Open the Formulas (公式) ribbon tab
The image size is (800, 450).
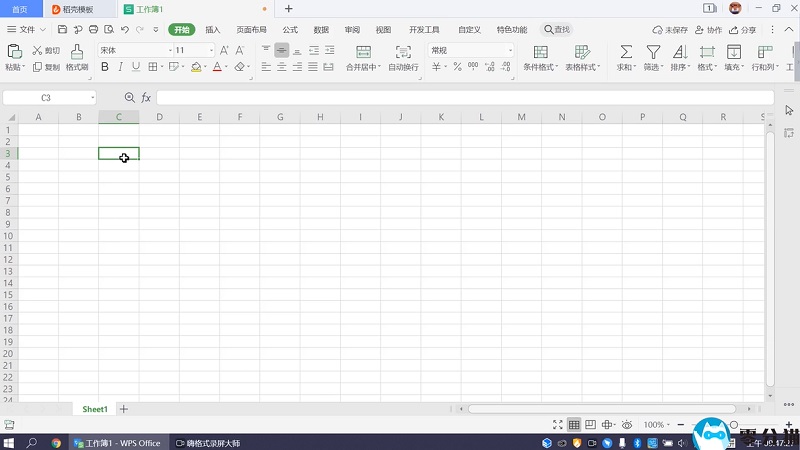pyautogui.click(x=290, y=30)
